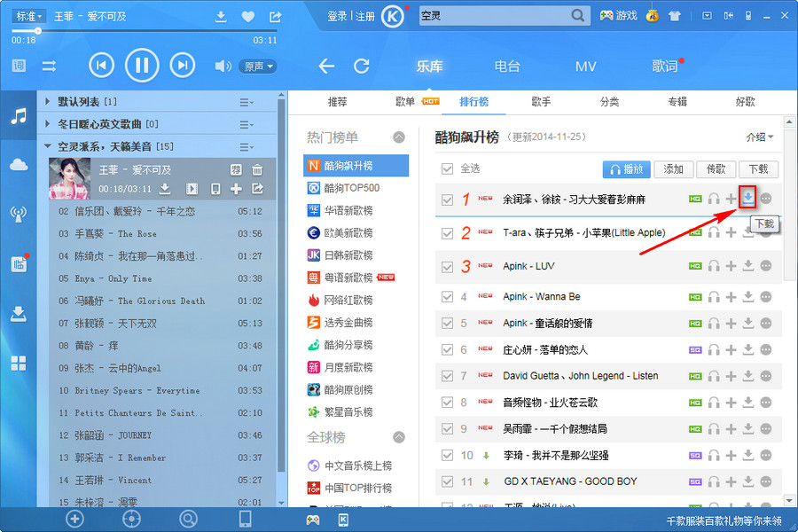Uncheck the T-ara 小苹果 song checkbox
The height and width of the screenshot is (532, 798).
pyautogui.click(x=448, y=233)
